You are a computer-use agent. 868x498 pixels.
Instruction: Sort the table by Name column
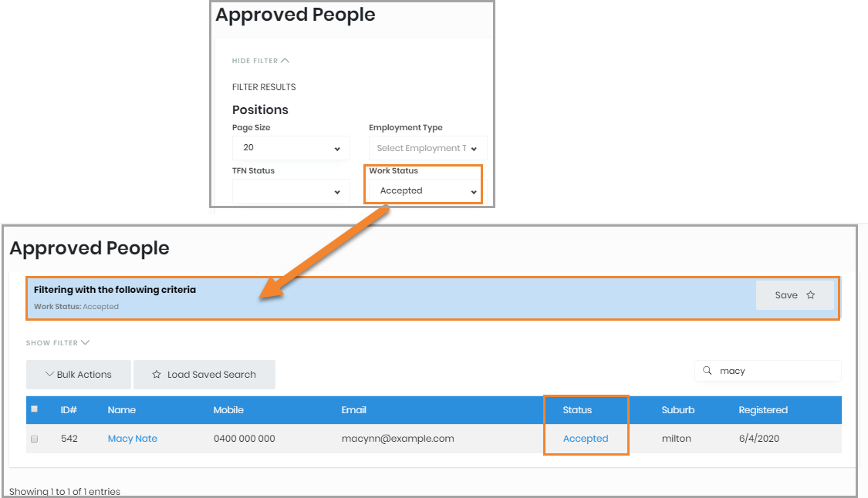122,410
